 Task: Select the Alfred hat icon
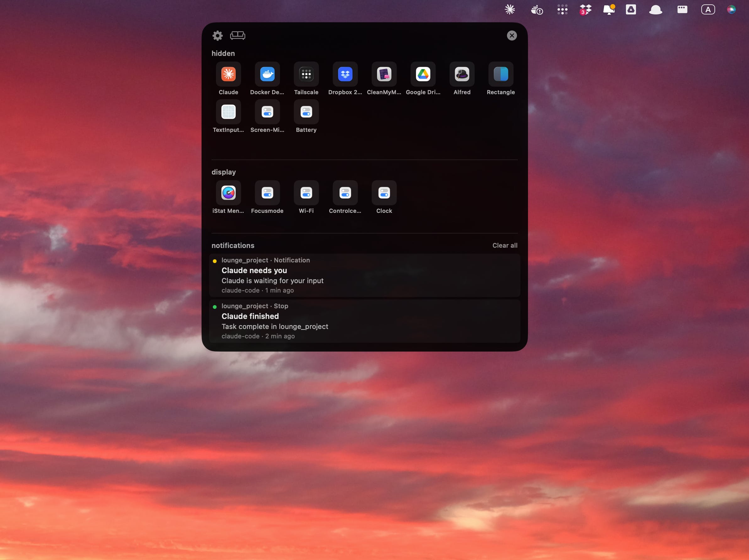[x=462, y=74]
